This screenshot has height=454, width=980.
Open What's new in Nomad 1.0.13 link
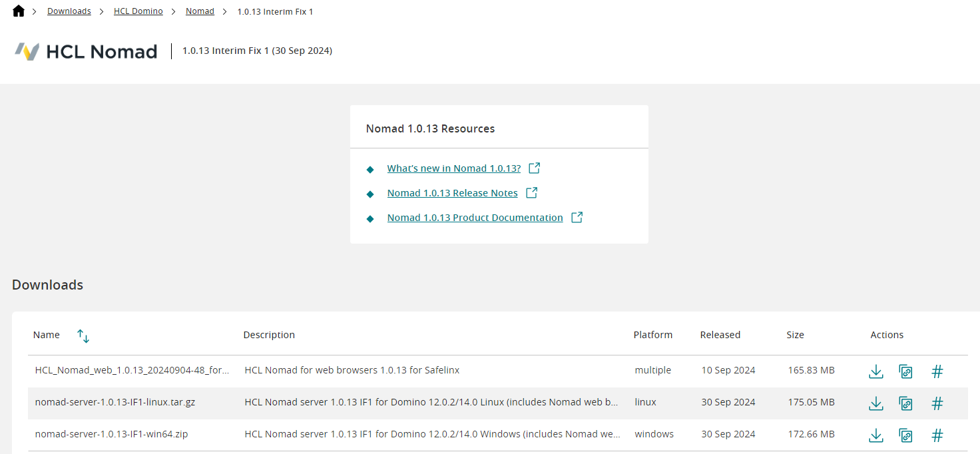[454, 168]
